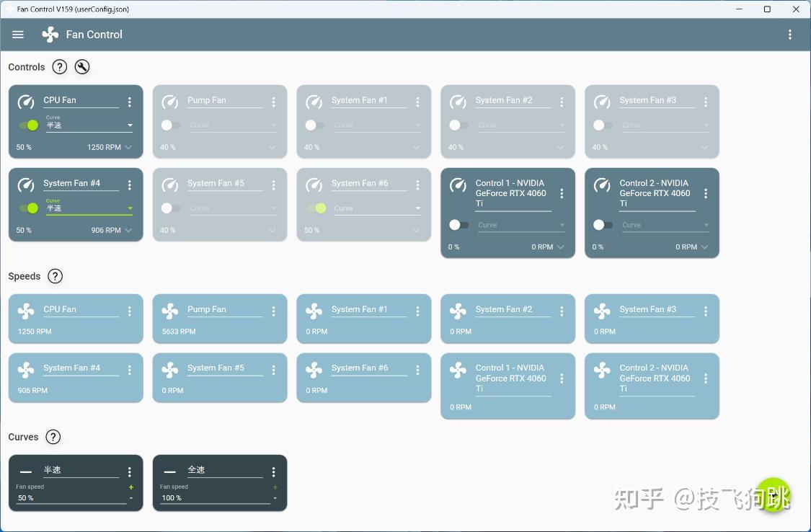Viewport: 811px width, 532px height.
Task: Open the CPU Fan curve dropdown
Action: [x=89, y=125]
